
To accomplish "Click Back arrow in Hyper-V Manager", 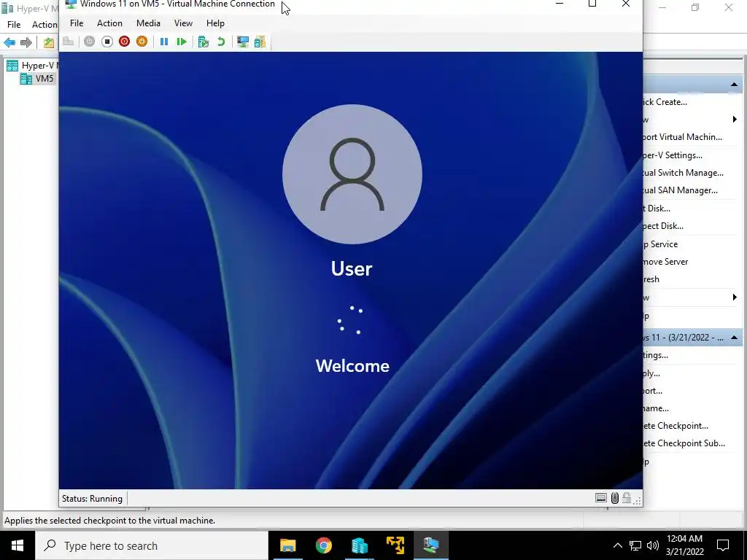I will tap(9, 43).
